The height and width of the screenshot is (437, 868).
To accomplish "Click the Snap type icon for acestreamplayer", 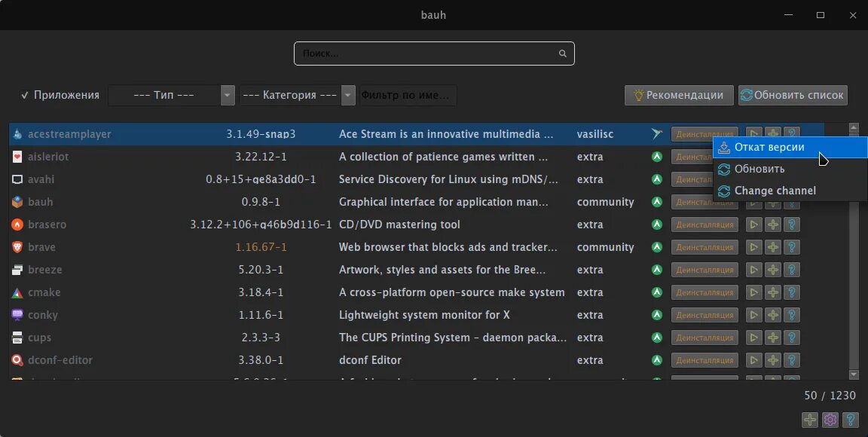I will 656,134.
